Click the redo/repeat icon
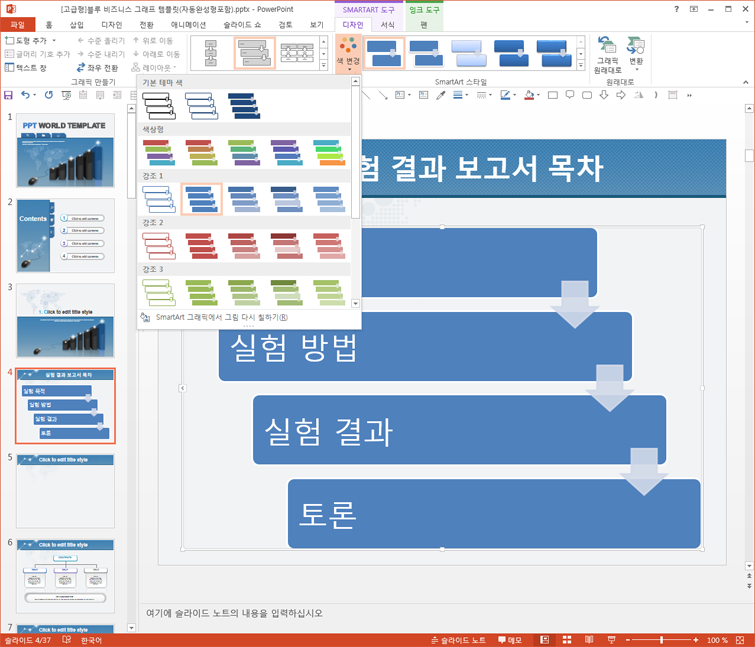Screen dimensions: 755x647 (49, 95)
